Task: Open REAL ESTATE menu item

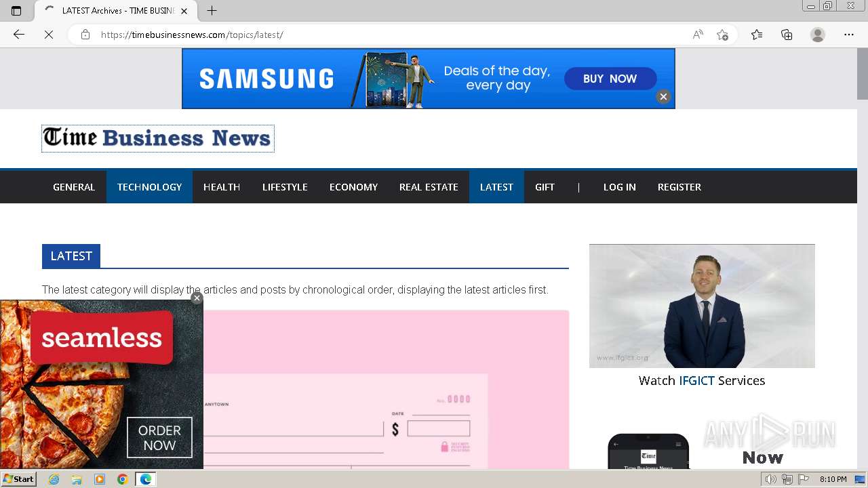Action: 429,187
